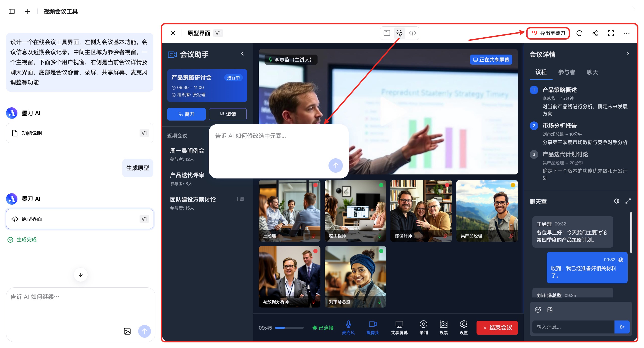The height and width of the screenshot is (348, 644).
Task: Expand the chat room with diagonal arrows
Action: pyautogui.click(x=628, y=201)
